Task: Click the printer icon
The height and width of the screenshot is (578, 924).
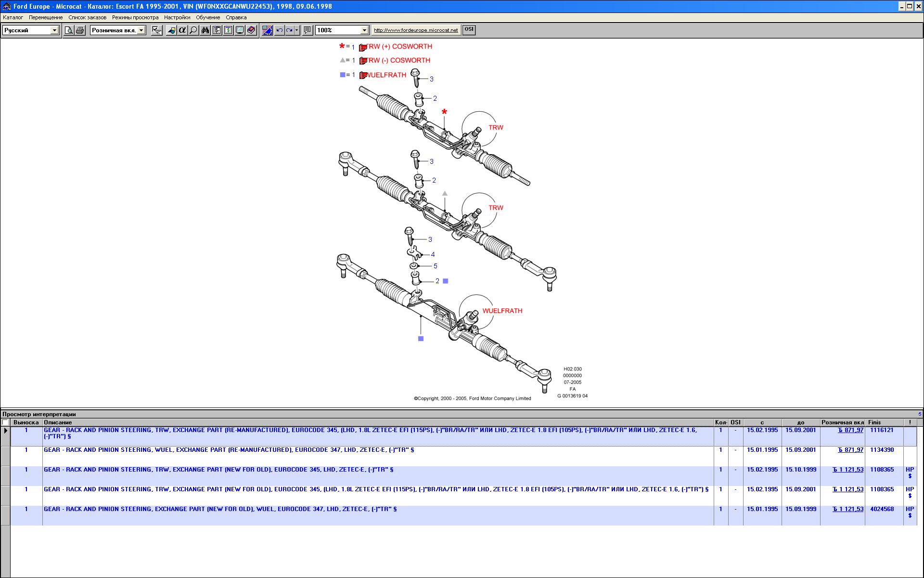Action: click(x=80, y=30)
